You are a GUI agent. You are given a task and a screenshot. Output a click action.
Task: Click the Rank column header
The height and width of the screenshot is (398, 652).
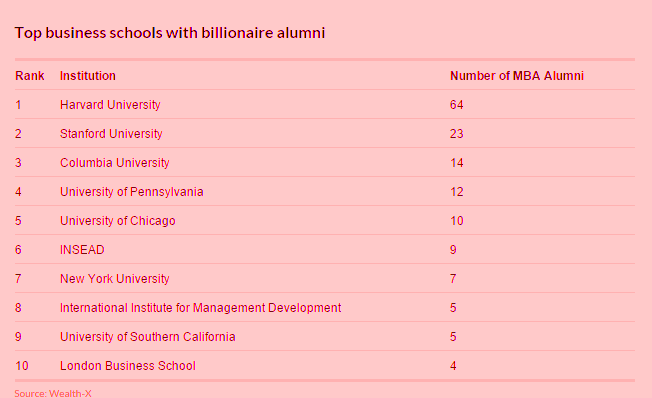30,76
